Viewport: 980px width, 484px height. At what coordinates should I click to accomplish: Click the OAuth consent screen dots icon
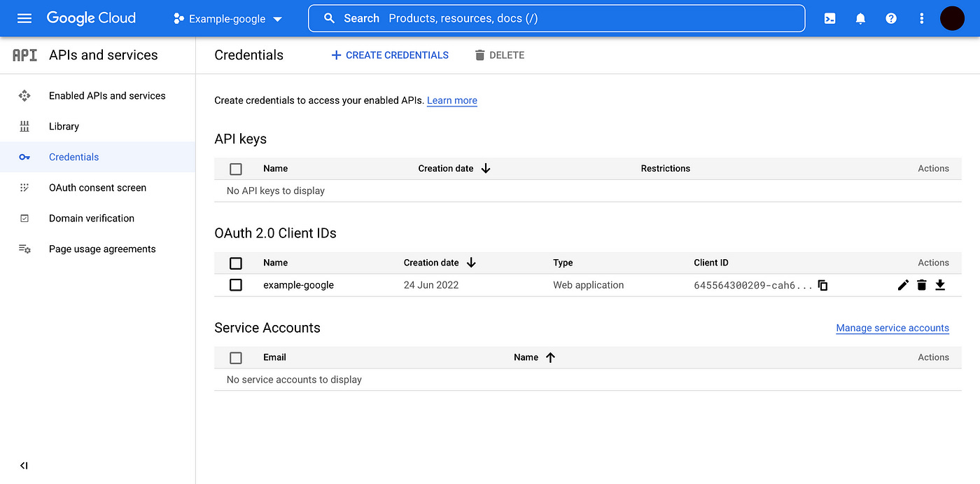tap(24, 188)
